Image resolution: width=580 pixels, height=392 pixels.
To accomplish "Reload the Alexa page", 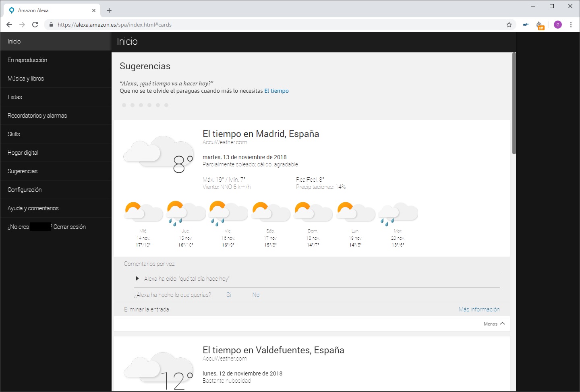I will (x=35, y=25).
